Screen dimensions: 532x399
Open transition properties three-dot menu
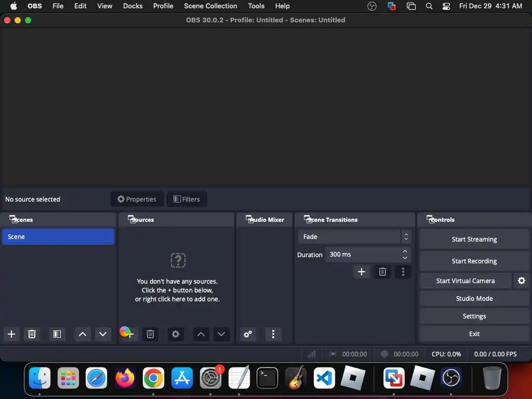[x=403, y=272]
